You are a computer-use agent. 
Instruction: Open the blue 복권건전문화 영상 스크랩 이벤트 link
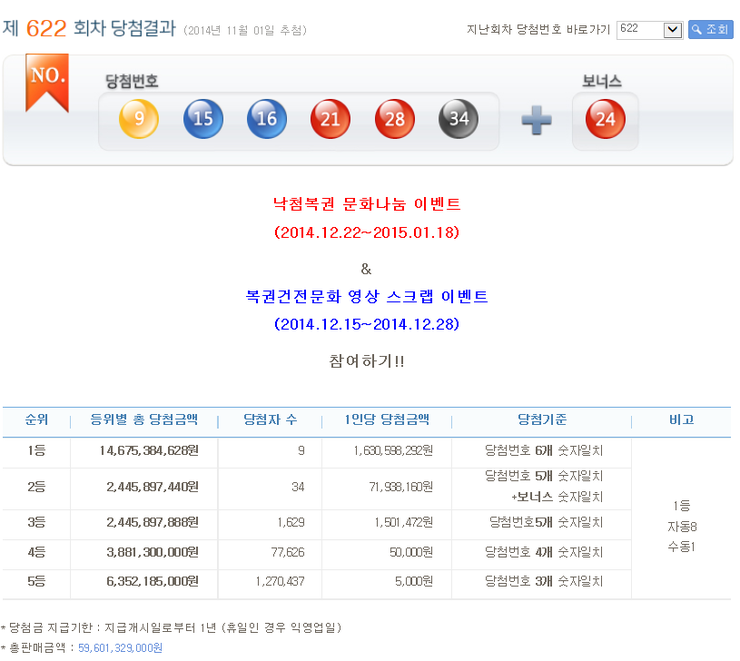point(367,296)
